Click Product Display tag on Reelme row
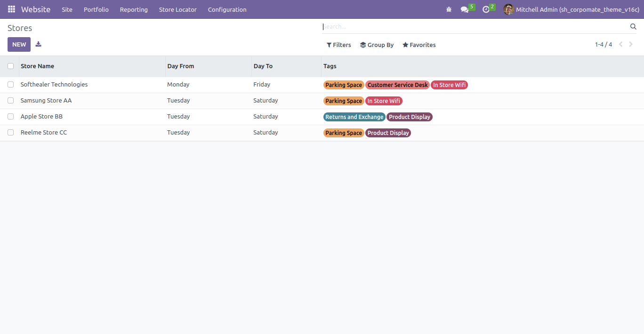The height and width of the screenshot is (334, 644). [x=388, y=133]
